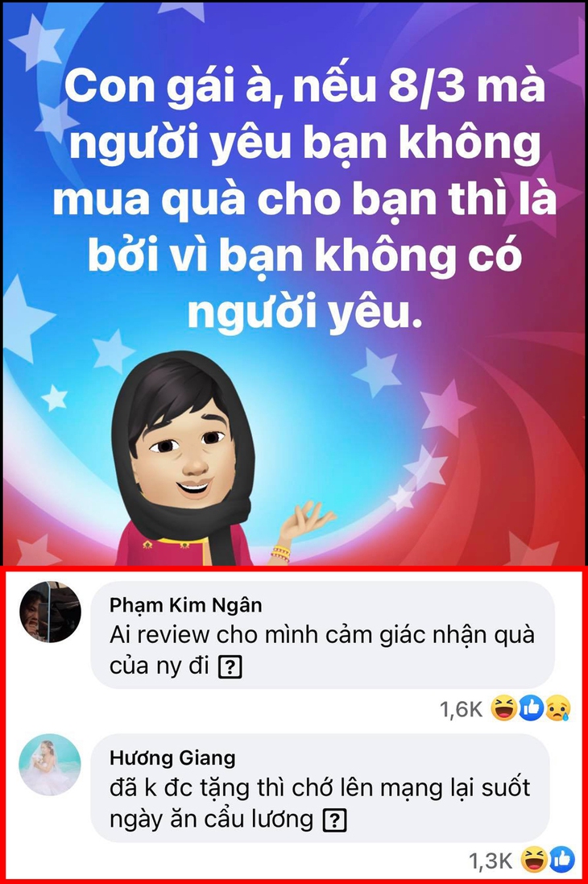The height and width of the screenshot is (884, 588).
Task: Open the 1,6K reactions count
Action: (462, 709)
